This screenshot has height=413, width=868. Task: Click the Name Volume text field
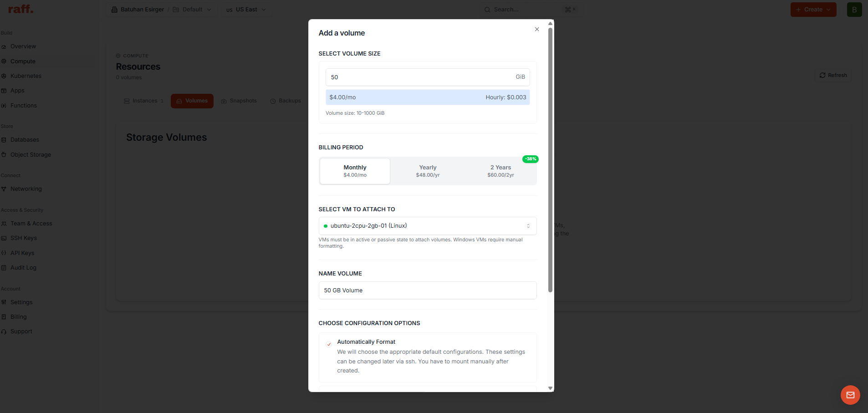pyautogui.click(x=428, y=291)
